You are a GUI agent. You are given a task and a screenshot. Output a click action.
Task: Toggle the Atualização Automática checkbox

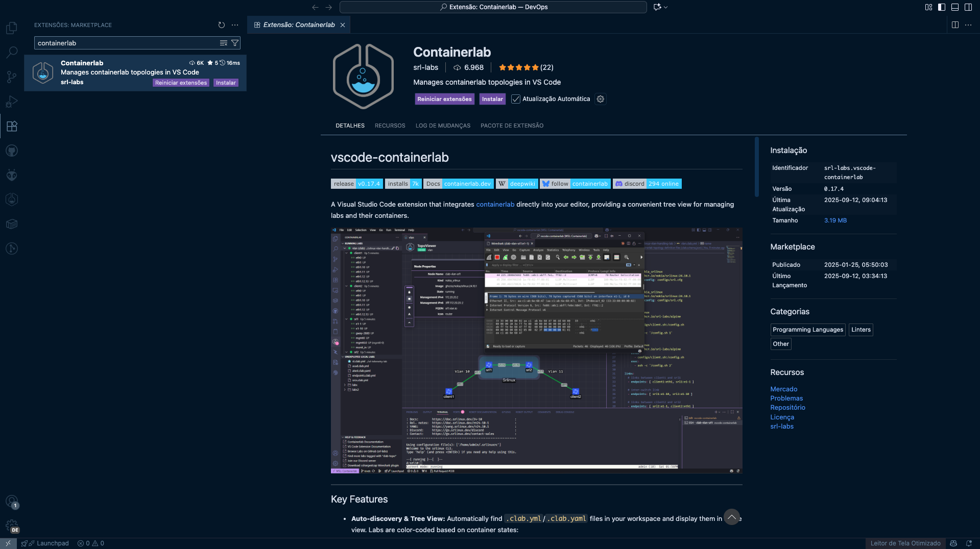pyautogui.click(x=516, y=99)
